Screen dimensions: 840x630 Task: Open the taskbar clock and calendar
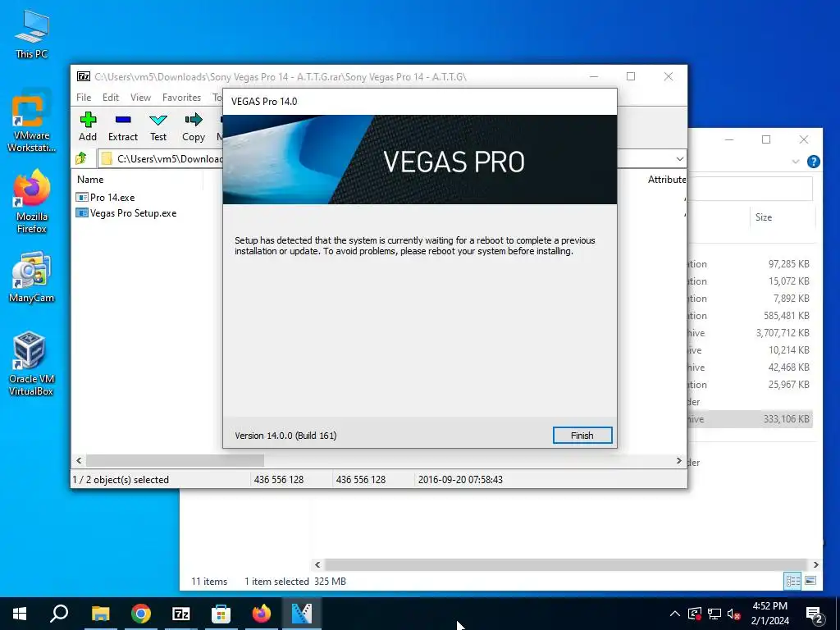pyautogui.click(x=769, y=614)
